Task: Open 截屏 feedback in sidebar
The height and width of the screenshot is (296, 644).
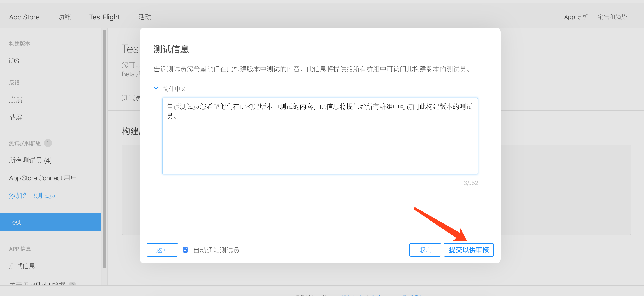Action: pos(16,117)
